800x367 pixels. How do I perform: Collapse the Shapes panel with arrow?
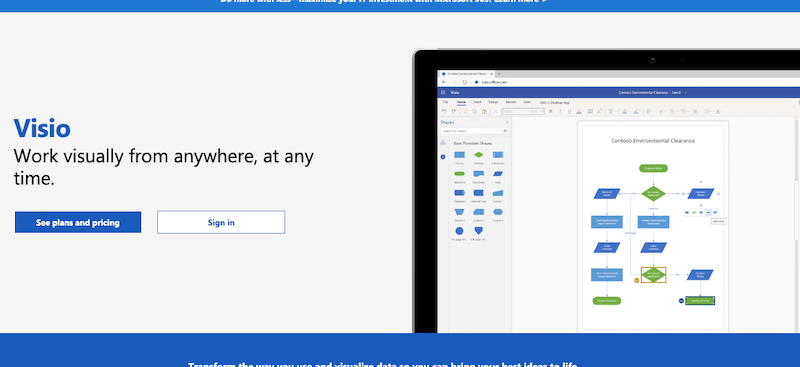tap(507, 123)
